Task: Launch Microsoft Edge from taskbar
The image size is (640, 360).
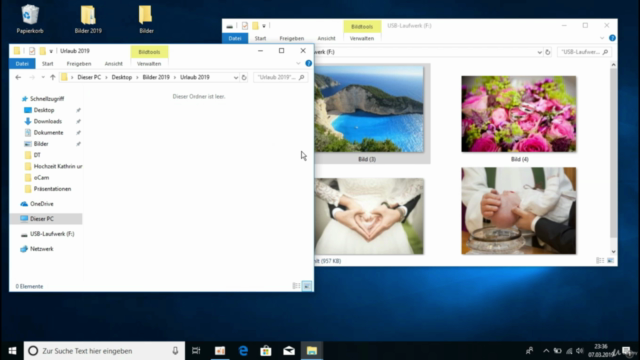Action: 243,351
